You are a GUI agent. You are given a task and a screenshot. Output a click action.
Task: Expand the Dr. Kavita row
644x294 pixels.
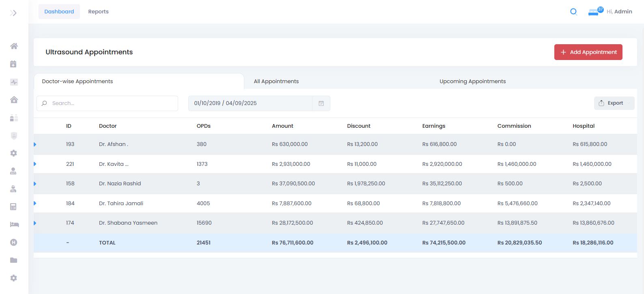35,164
